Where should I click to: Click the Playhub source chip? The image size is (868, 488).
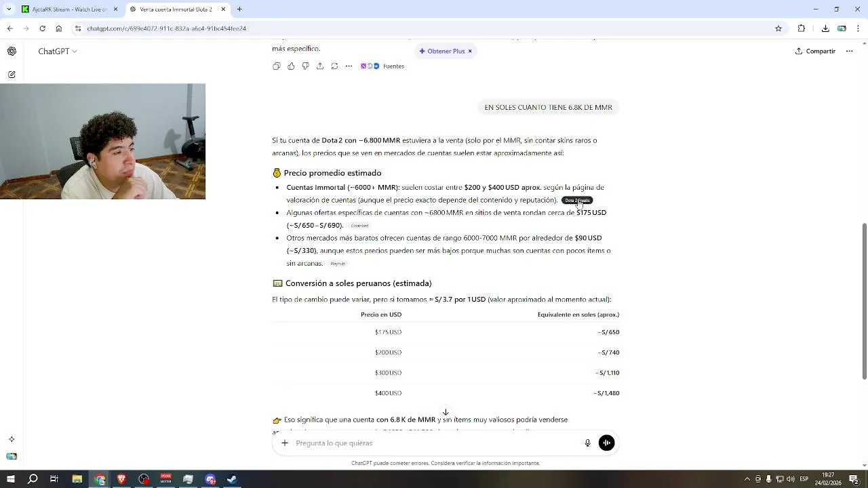point(338,264)
